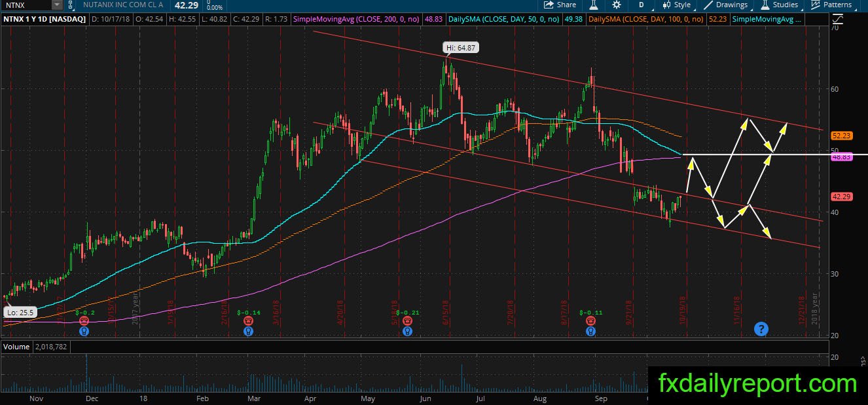Click the 11/16/18 expiration date marker
The height and width of the screenshot is (405, 868).
(x=737, y=311)
